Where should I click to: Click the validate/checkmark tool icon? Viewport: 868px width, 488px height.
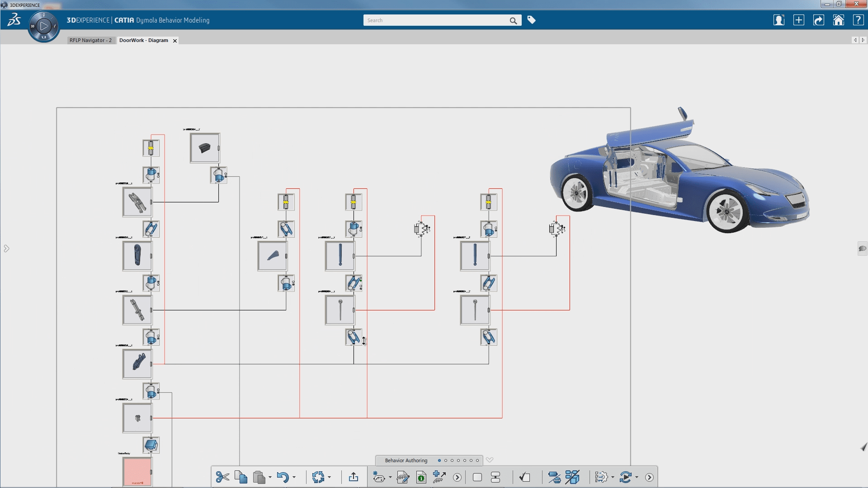pyautogui.click(x=524, y=477)
